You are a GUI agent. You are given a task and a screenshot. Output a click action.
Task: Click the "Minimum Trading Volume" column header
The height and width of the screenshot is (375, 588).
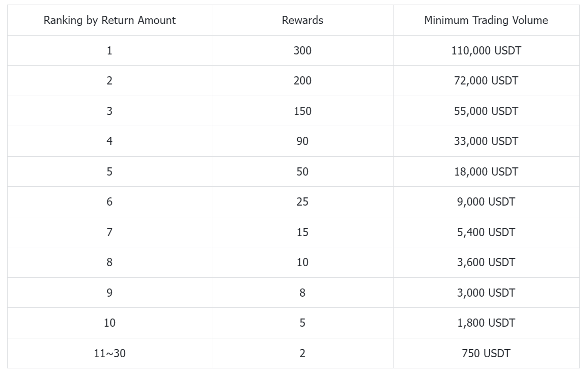point(486,20)
